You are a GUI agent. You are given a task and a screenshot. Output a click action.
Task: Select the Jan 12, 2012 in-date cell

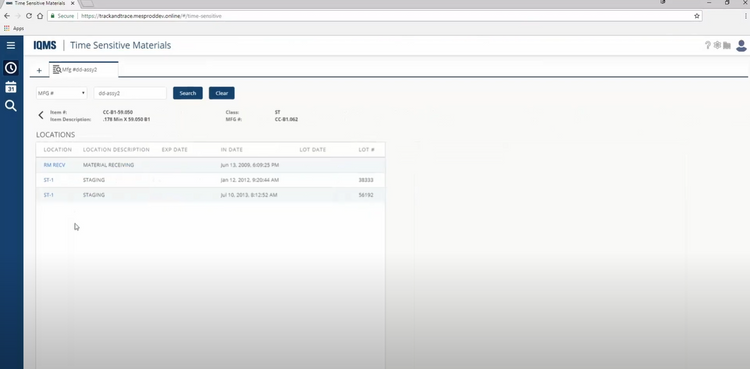pos(250,180)
